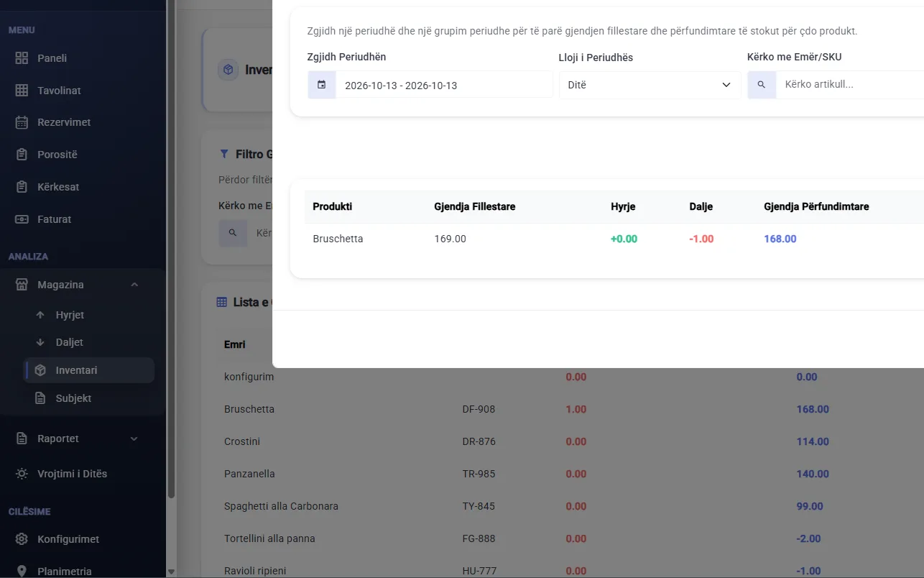
Task: Click the Konfigurimet gear icon
Action: pyautogui.click(x=22, y=539)
